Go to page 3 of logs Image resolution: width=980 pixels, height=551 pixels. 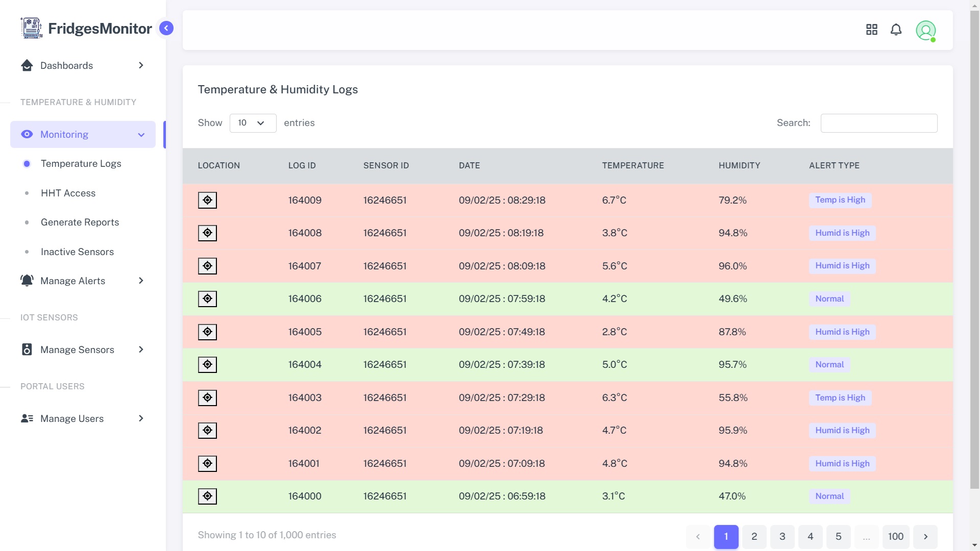click(x=782, y=536)
